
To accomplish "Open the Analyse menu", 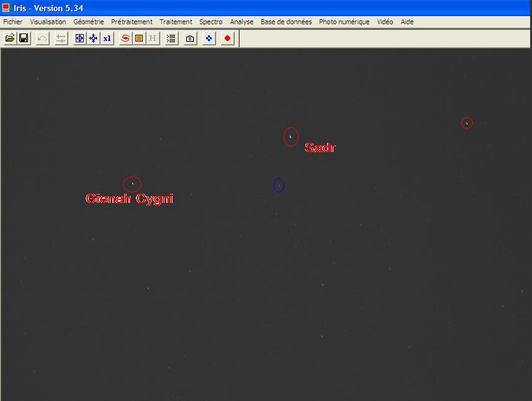I will (x=241, y=22).
